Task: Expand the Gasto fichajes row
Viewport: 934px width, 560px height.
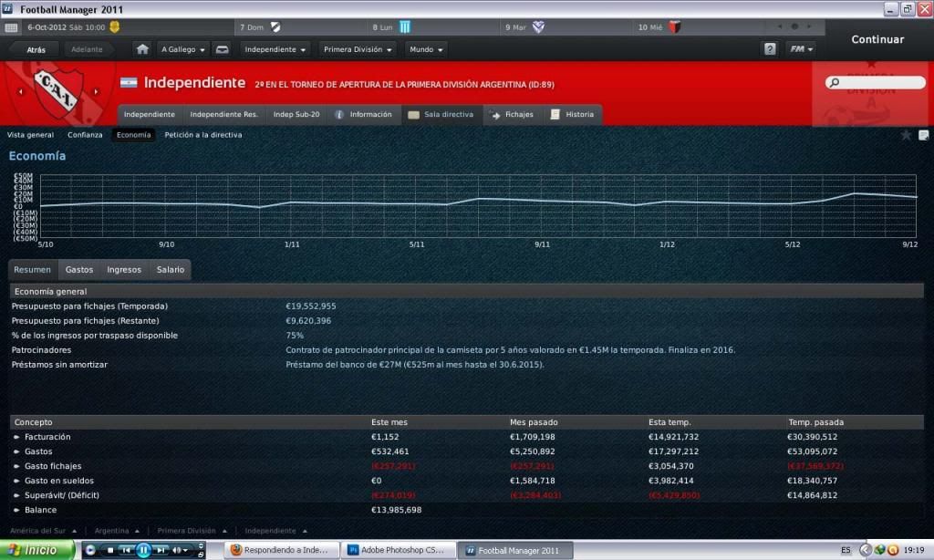Action: (16, 466)
